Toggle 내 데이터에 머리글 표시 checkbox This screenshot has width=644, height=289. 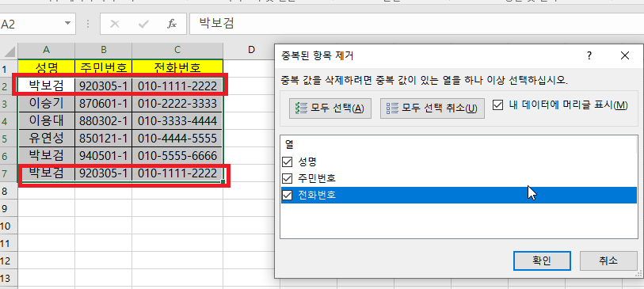(x=497, y=105)
